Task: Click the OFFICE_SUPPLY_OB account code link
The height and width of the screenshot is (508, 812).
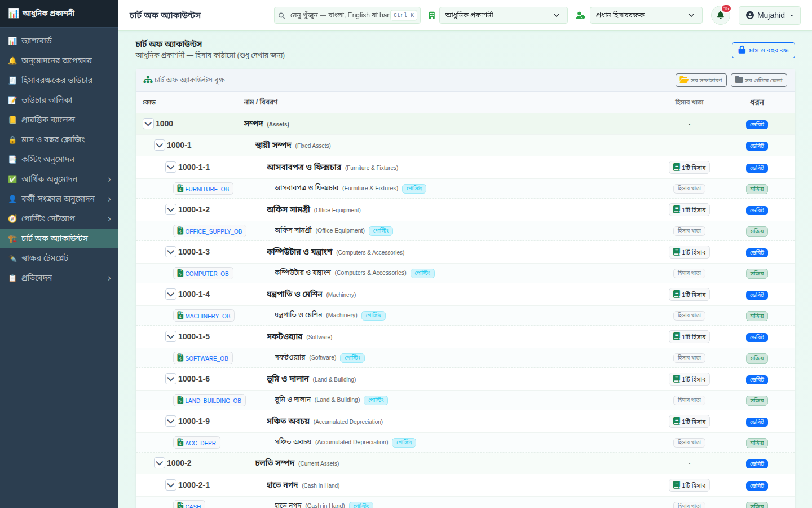Action: tap(210, 231)
